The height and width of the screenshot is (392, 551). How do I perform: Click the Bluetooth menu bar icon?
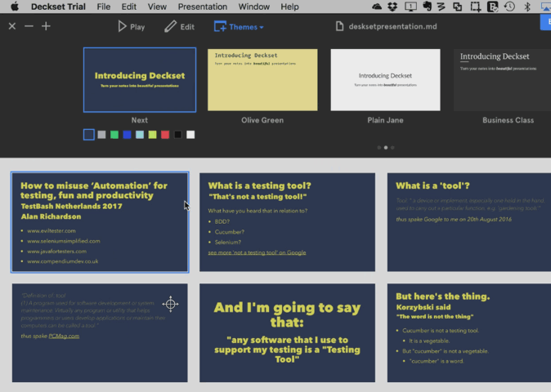(x=527, y=7)
